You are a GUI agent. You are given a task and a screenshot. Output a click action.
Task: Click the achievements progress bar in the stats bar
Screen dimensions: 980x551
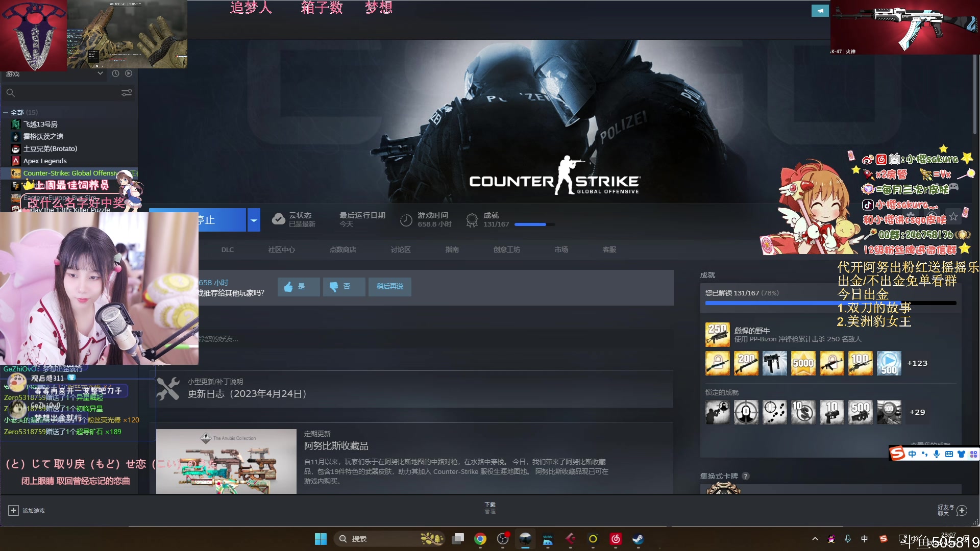pos(534,224)
